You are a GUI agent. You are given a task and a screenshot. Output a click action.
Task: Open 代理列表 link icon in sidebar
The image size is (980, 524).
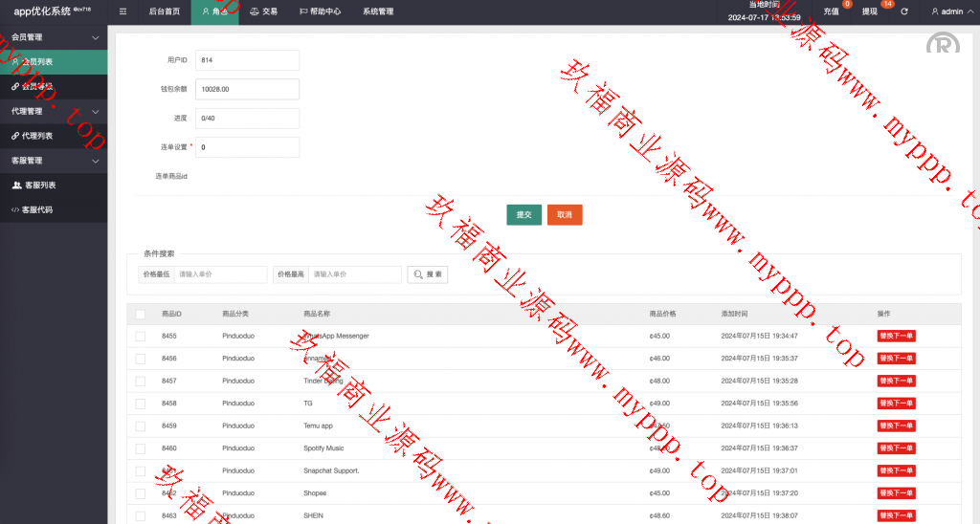pyautogui.click(x=15, y=136)
